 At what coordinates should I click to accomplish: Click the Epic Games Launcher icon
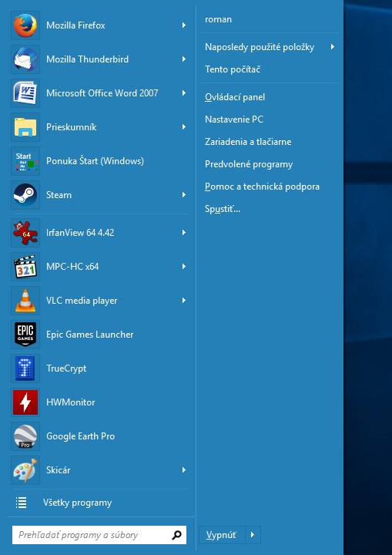point(25,335)
